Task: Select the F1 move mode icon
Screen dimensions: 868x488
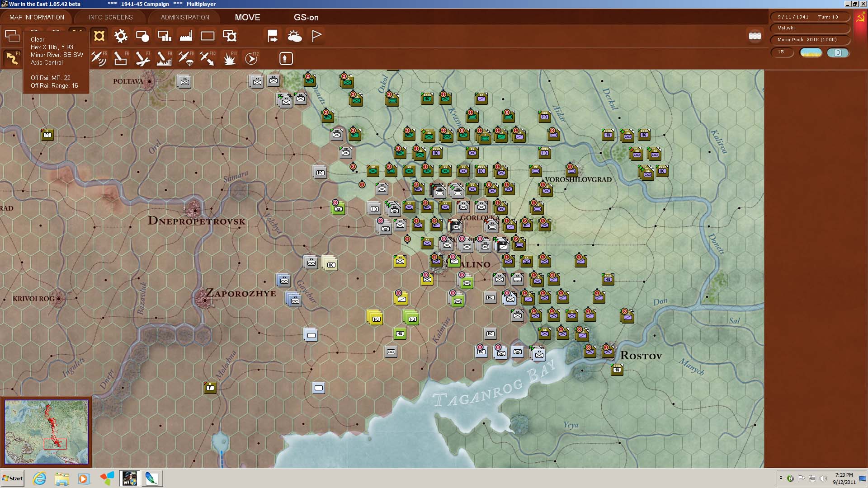Action: tap(12, 58)
